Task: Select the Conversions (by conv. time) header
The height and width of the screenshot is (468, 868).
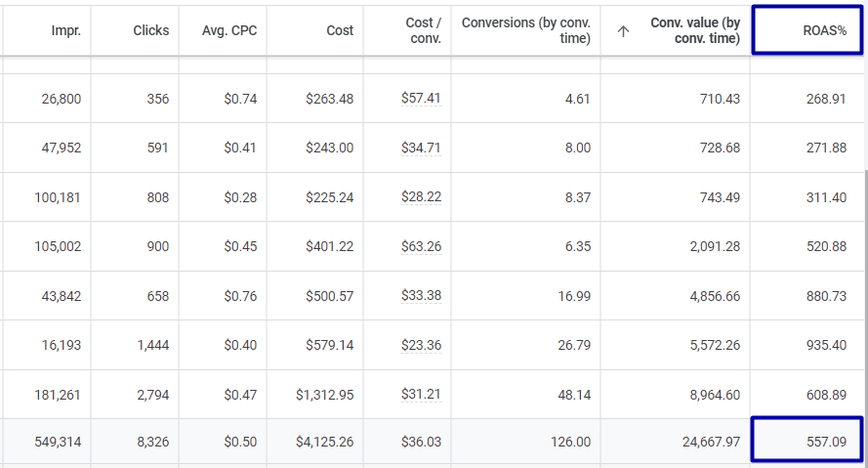Action: [526, 30]
